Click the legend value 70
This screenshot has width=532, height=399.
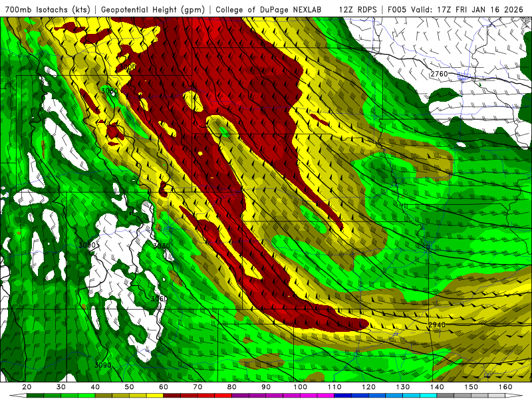click(198, 387)
